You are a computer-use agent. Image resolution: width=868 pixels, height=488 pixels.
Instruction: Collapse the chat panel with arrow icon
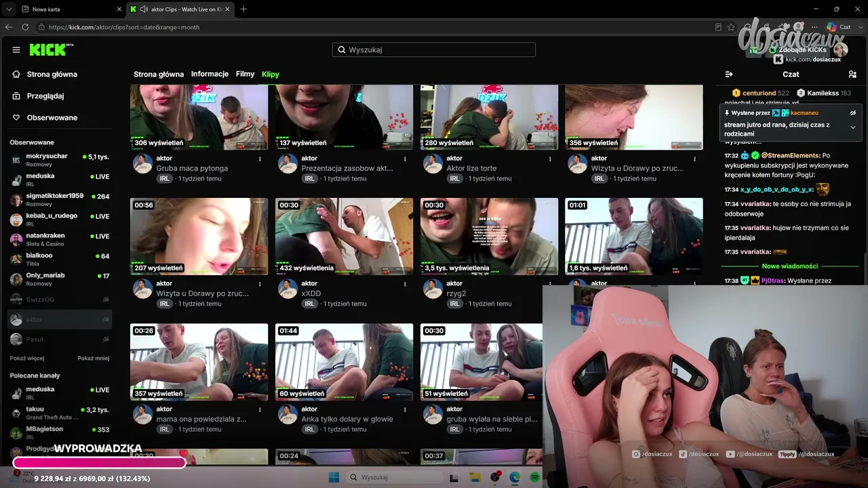pyautogui.click(x=729, y=74)
